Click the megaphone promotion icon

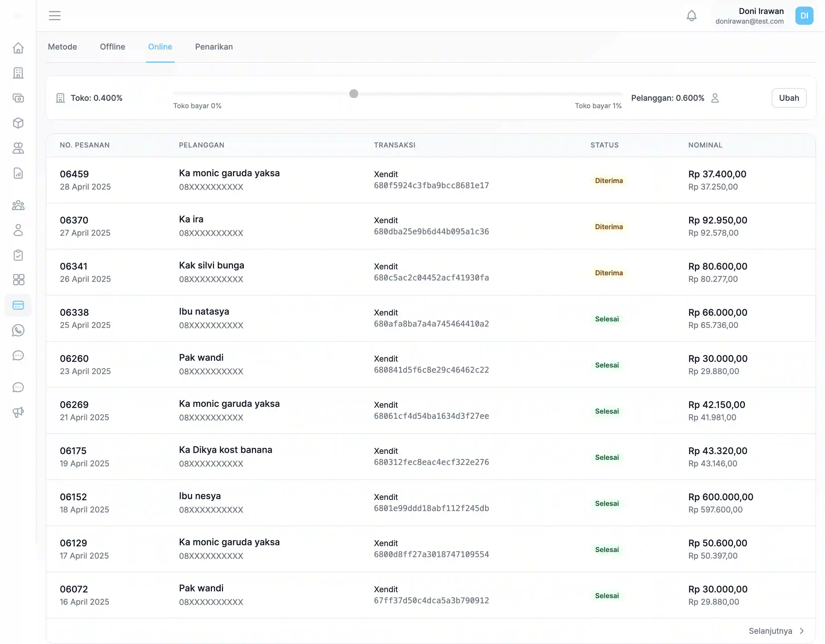pyautogui.click(x=18, y=412)
